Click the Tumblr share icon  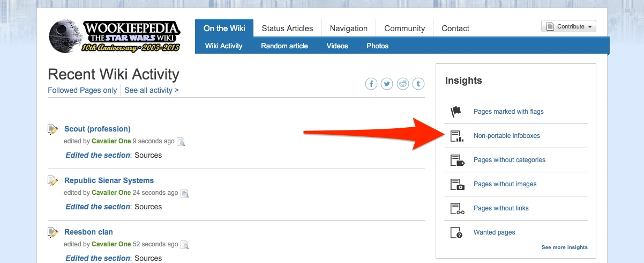[x=418, y=84]
